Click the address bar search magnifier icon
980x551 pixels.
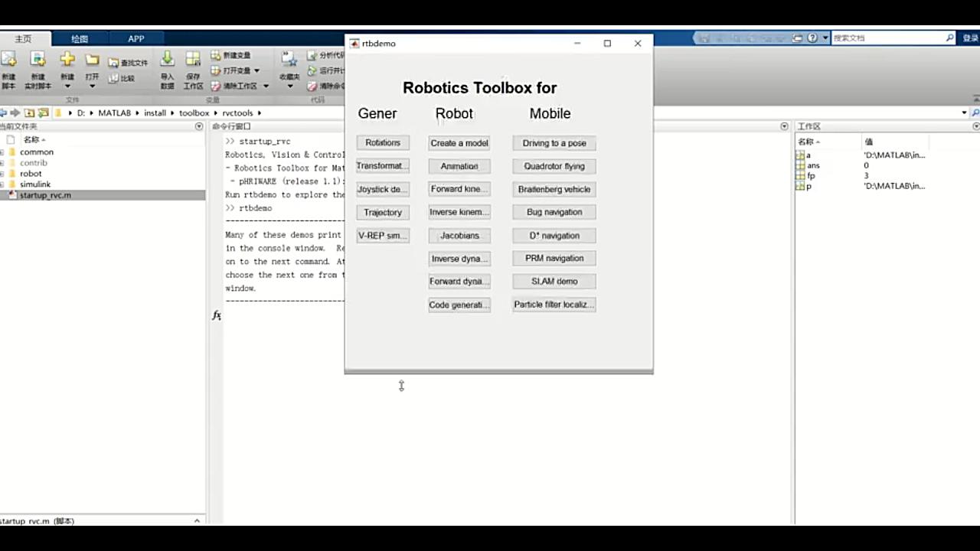[975, 112]
